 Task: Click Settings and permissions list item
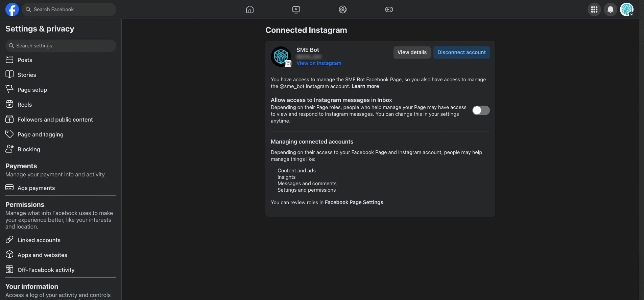(x=307, y=190)
